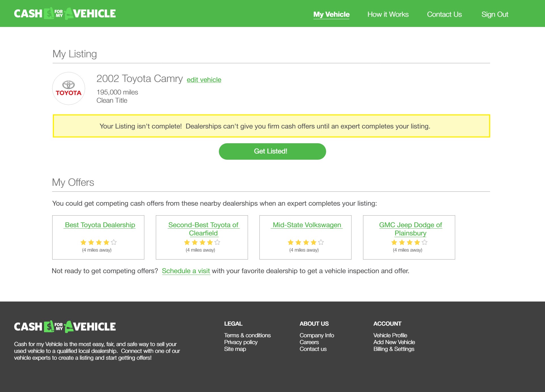Click Mid-State Volkswagen star rating
The image size is (545, 392).
coord(305,242)
